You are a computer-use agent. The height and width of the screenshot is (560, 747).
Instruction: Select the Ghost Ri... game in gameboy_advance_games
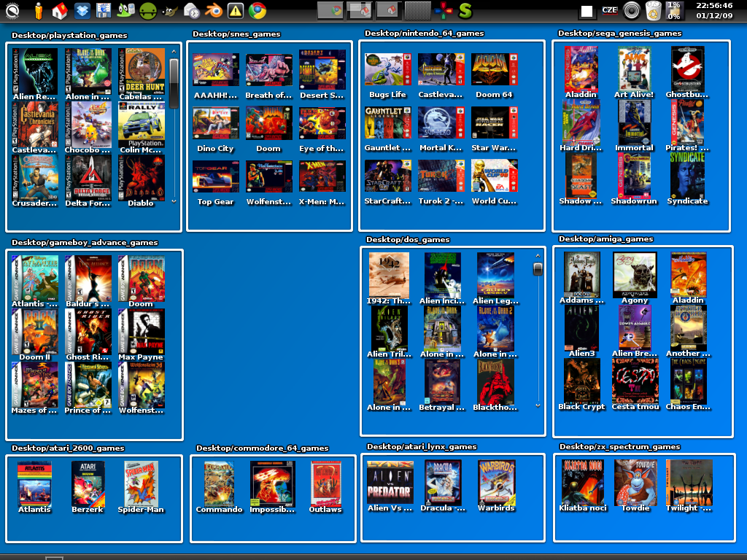click(x=88, y=335)
